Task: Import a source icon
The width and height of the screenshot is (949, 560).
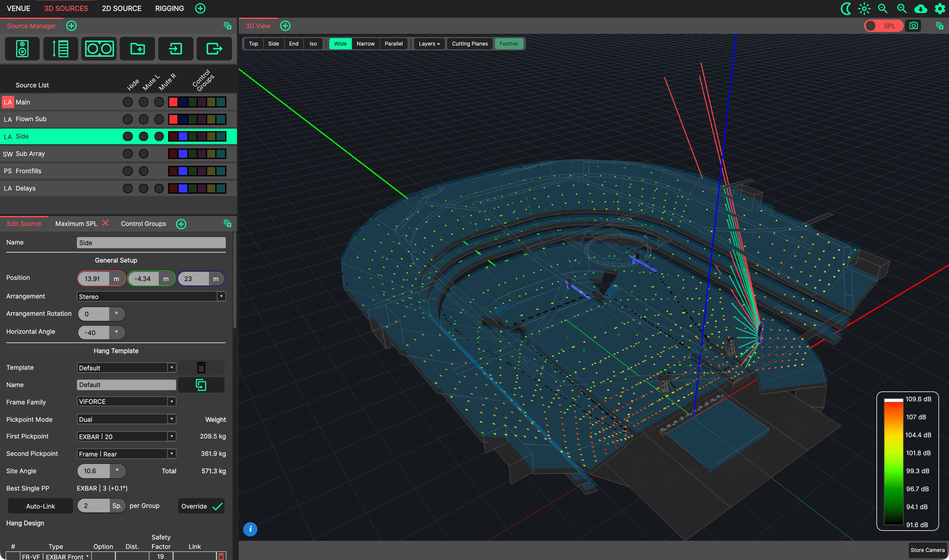Action: coord(176,49)
